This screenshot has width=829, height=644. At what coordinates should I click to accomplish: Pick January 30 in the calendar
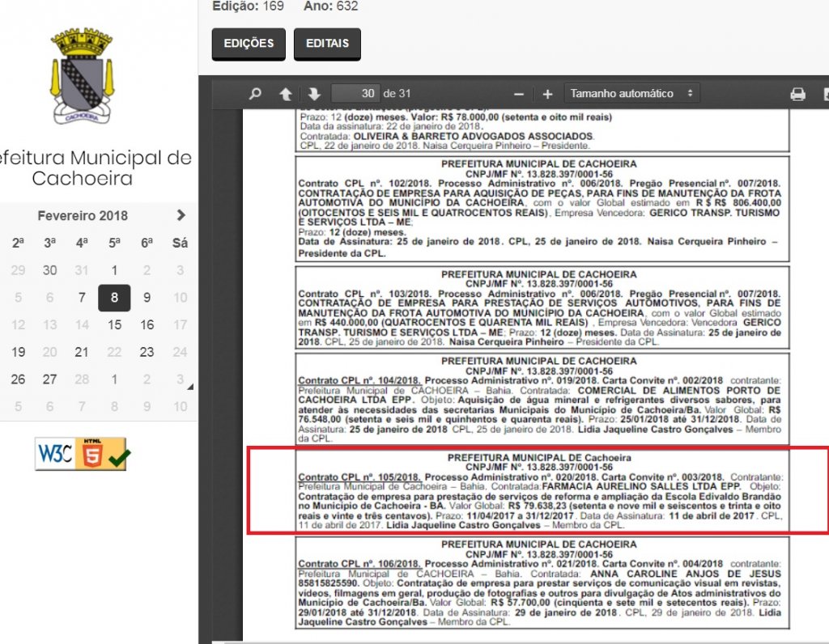(49, 270)
